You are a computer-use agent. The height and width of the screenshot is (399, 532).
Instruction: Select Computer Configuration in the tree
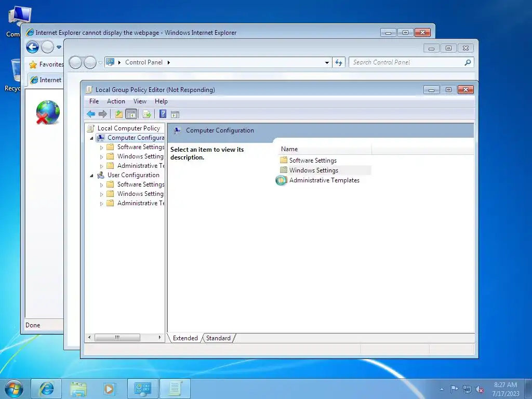pos(136,137)
